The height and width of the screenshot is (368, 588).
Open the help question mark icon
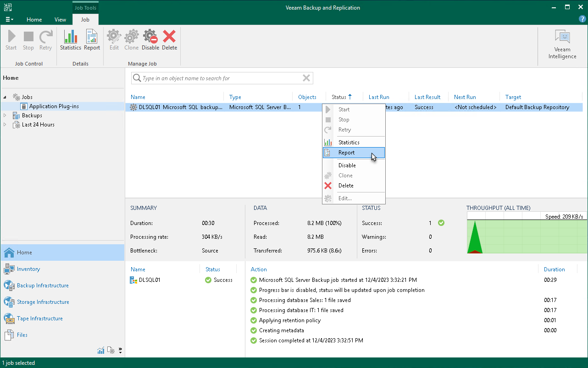tap(582, 19)
